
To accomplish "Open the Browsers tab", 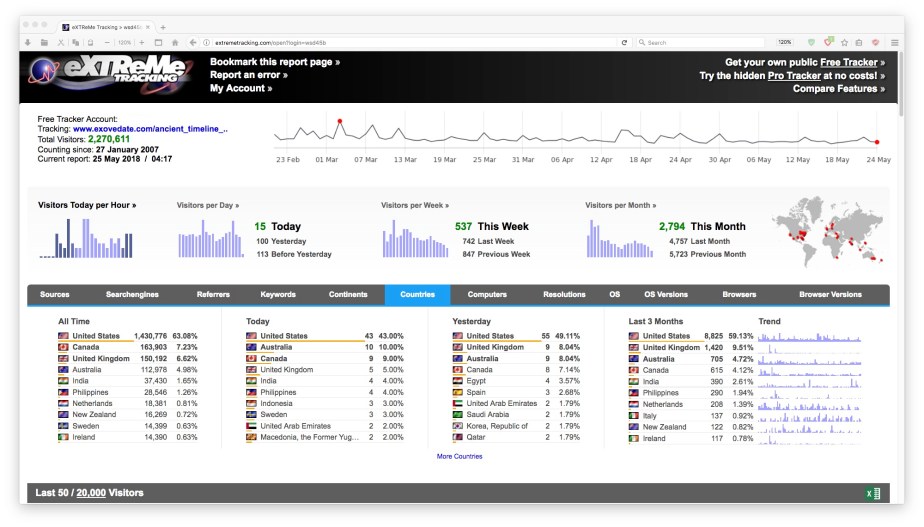I will (739, 295).
